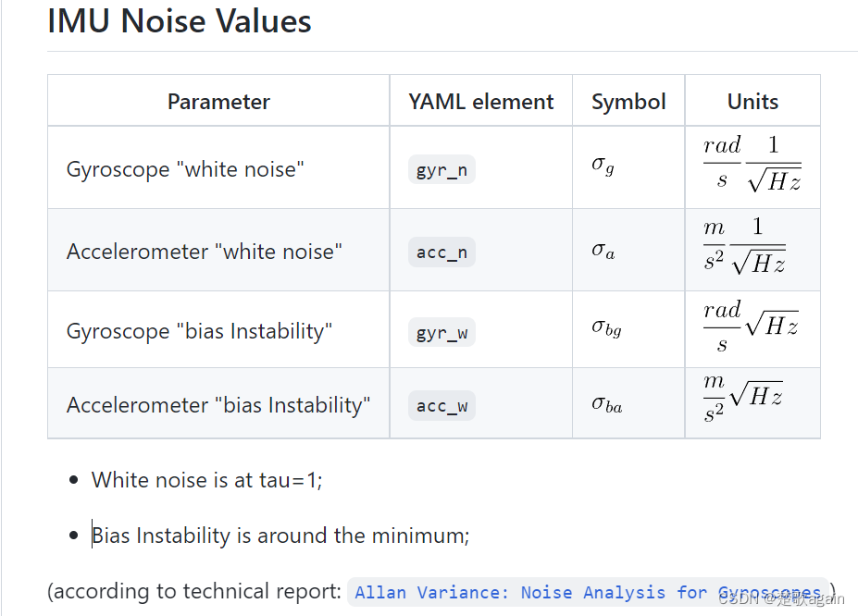Click the gyroscope white noise units formula
858x616 pixels.
[752, 164]
